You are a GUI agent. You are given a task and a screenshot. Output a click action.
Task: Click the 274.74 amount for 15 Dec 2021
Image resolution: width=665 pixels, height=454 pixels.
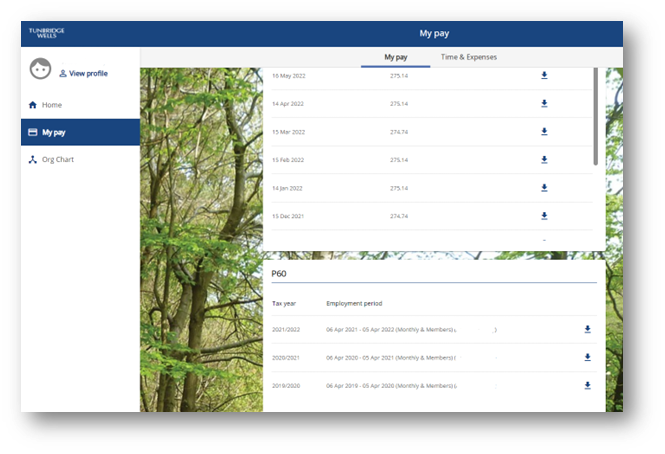(399, 216)
